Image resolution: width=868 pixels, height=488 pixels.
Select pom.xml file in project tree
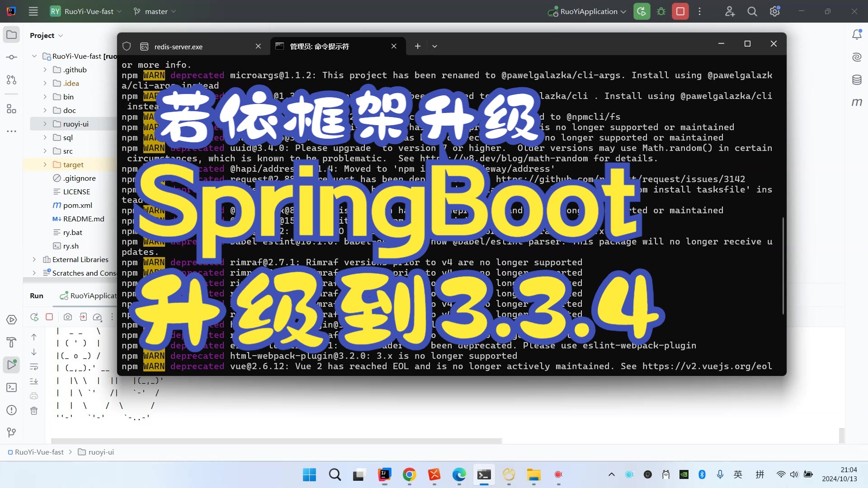pyautogui.click(x=77, y=205)
